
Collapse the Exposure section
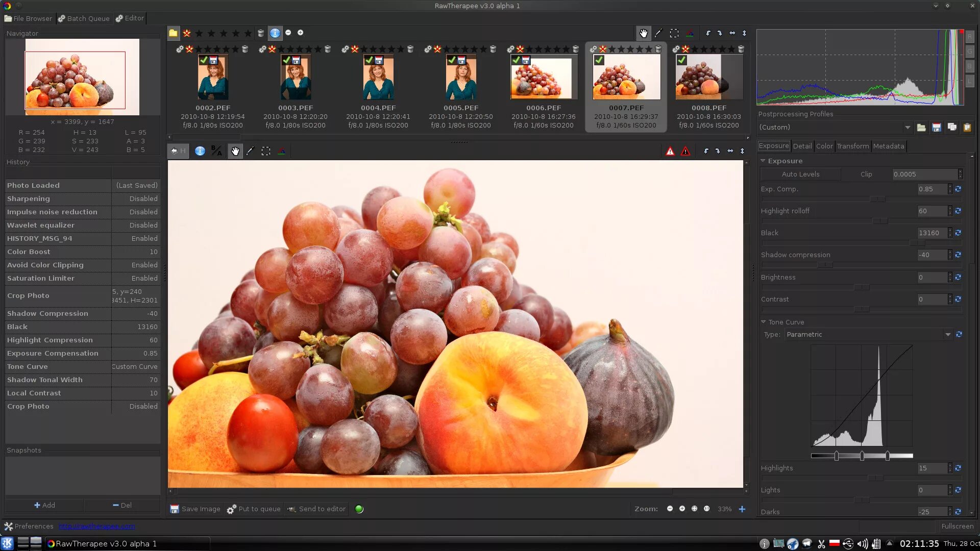click(763, 161)
